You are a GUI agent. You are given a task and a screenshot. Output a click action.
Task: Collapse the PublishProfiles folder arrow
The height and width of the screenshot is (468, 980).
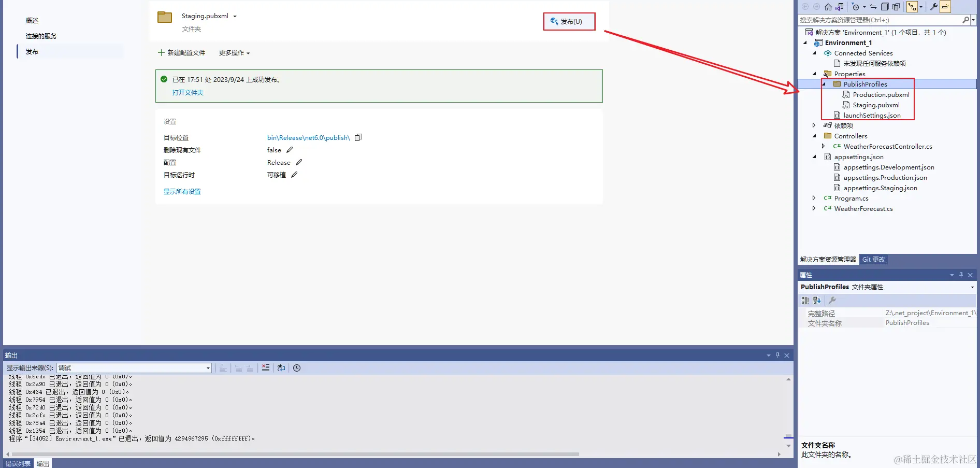(x=824, y=84)
